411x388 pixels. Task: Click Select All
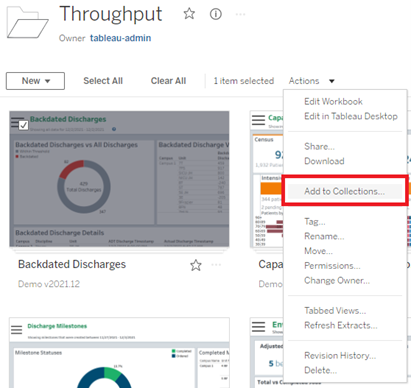tap(103, 81)
